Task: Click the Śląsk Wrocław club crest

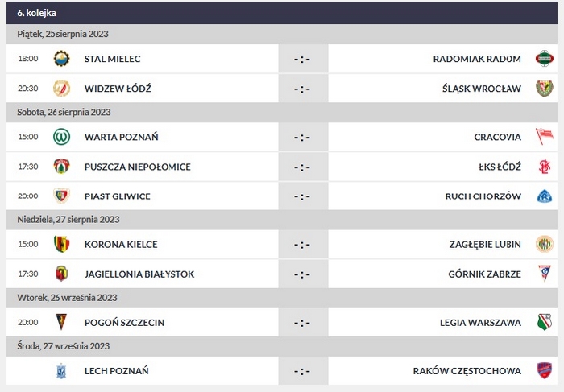Action: tap(545, 89)
